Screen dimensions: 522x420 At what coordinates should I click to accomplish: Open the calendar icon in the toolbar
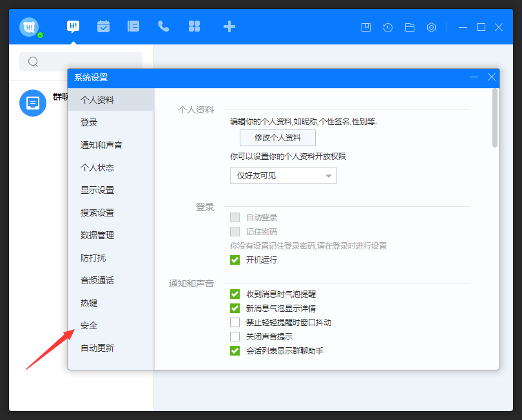[x=102, y=26]
